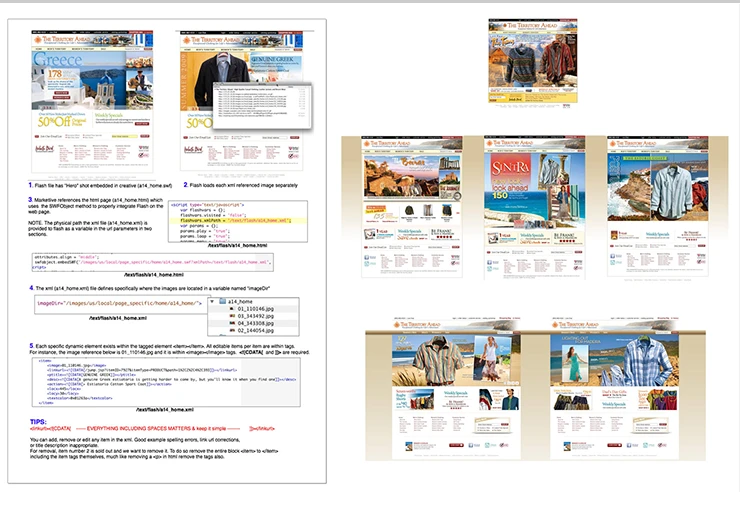The height and width of the screenshot is (515, 740).
Task: Click the file icon beside 03_343492.jpg
Action: point(232,316)
